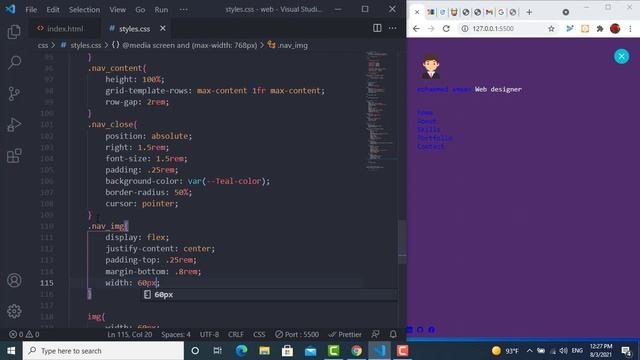Open Source Control view in activity bar
The width and height of the screenshot is (640, 360).
pos(14,93)
